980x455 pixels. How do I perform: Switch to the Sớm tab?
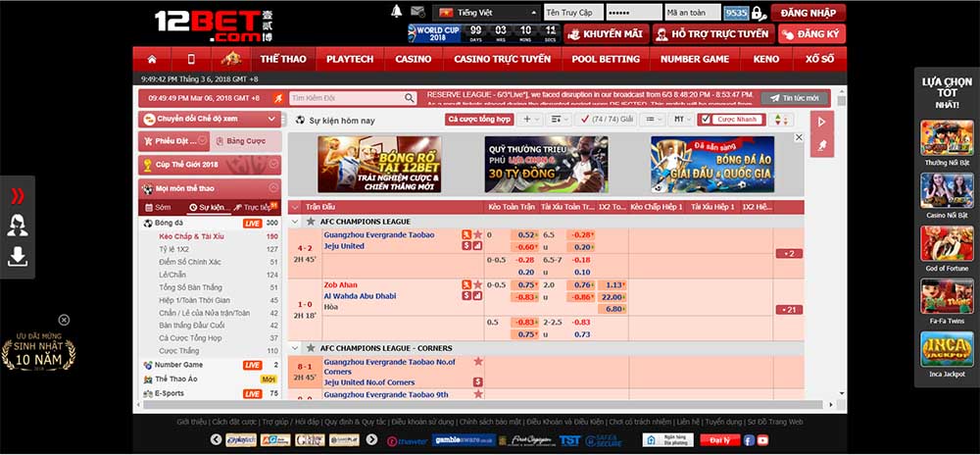158,207
